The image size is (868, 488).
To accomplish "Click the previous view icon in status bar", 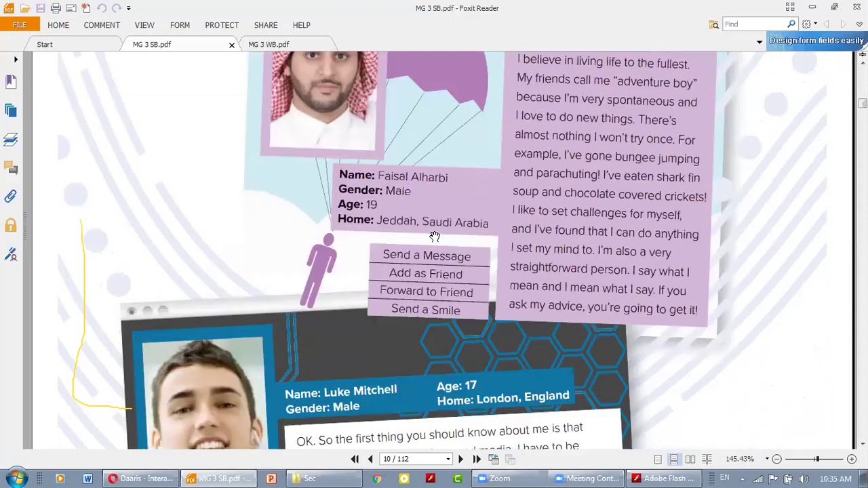I will (x=494, y=459).
